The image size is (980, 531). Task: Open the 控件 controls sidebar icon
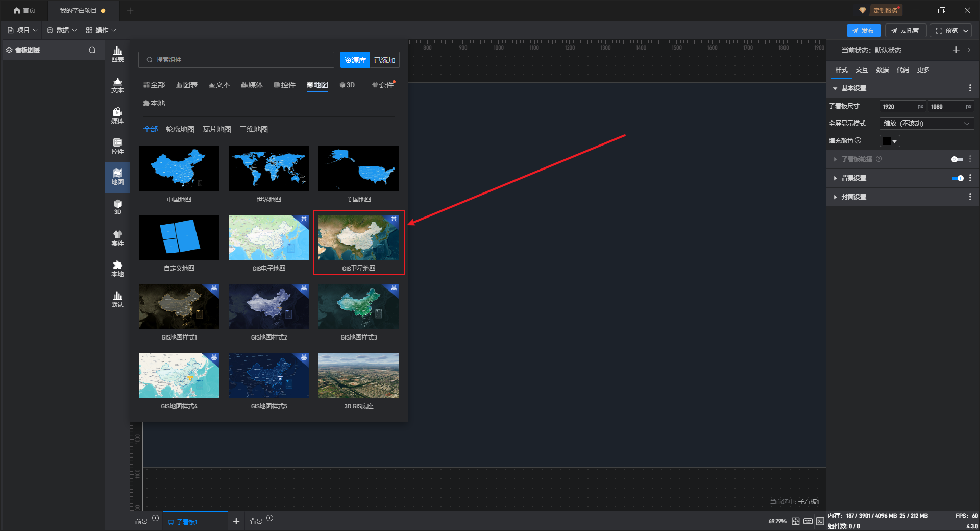click(x=117, y=146)
